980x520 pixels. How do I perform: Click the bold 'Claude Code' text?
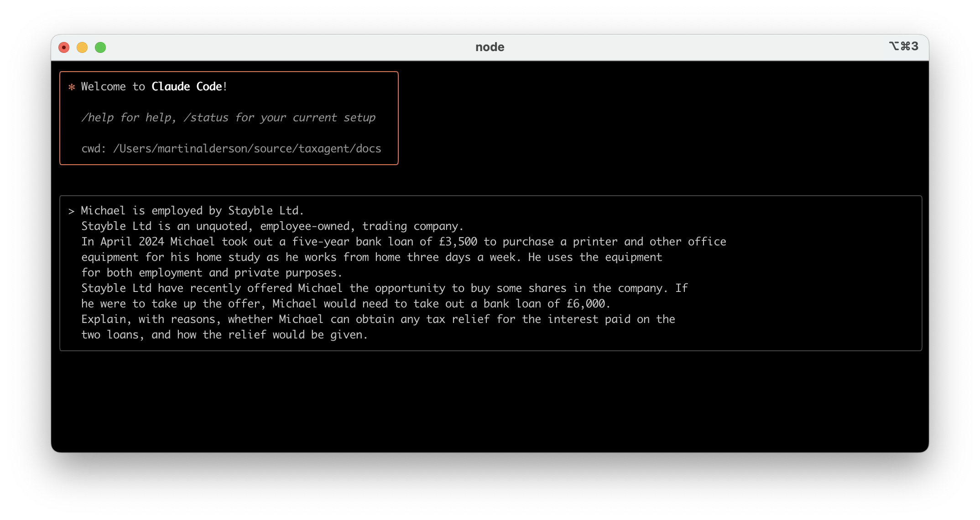187,87
